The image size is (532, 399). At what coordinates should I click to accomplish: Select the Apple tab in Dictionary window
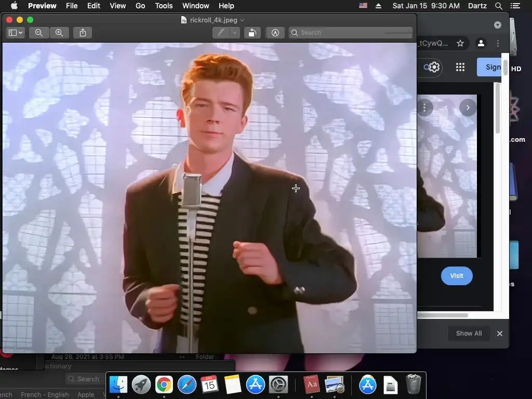(x=86, y=395)
